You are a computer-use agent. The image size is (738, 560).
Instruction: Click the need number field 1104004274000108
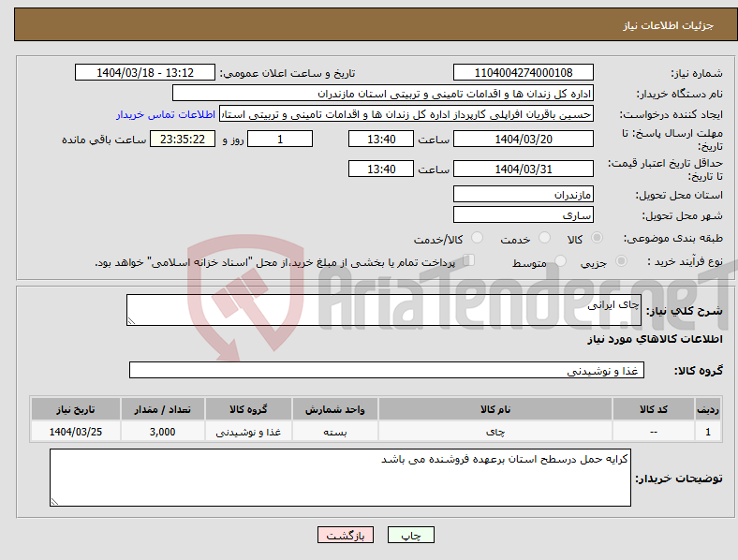(524, 72)
